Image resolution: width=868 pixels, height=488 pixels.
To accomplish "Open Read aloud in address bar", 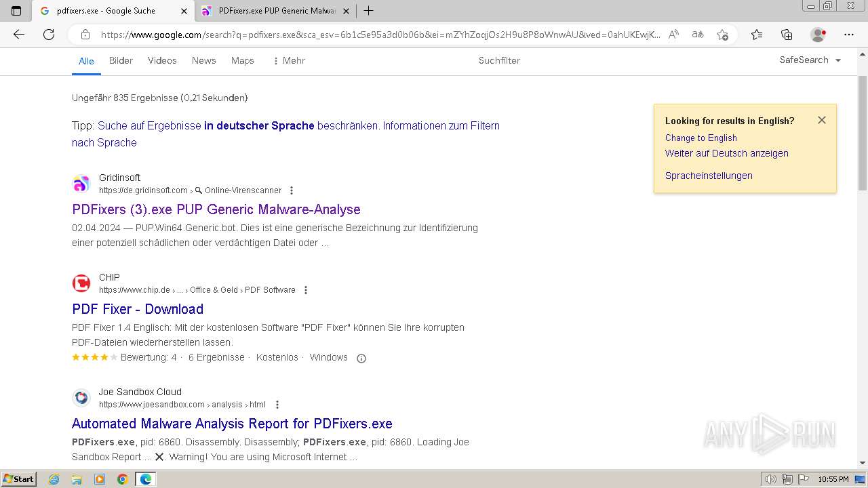I will (673, 35).
